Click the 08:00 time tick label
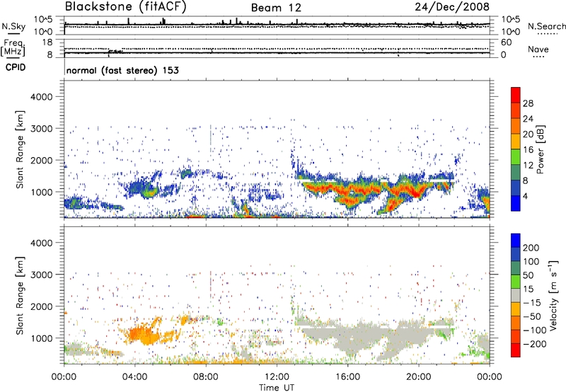The image size is (566, 392). point(206,377)
